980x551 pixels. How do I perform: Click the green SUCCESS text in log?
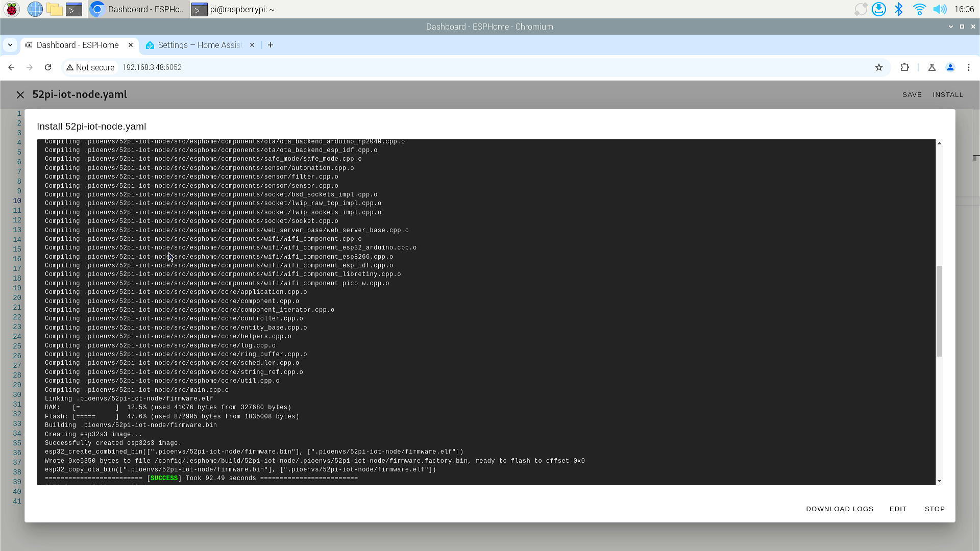coord(164,479)
